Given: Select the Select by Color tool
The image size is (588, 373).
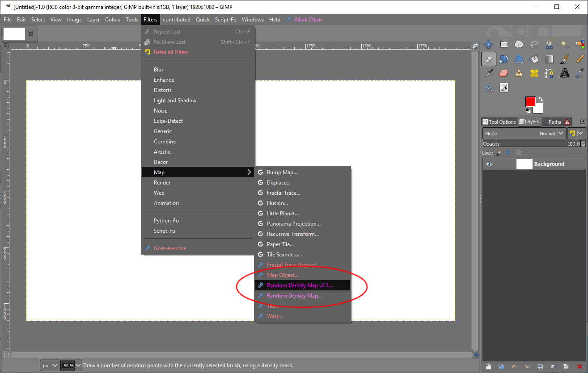Looking at the screenshot, I should tap(580, 44).
